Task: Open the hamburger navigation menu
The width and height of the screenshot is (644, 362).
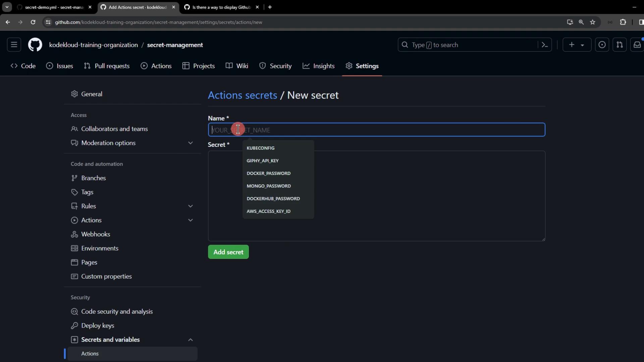Action: coord(14,45)
